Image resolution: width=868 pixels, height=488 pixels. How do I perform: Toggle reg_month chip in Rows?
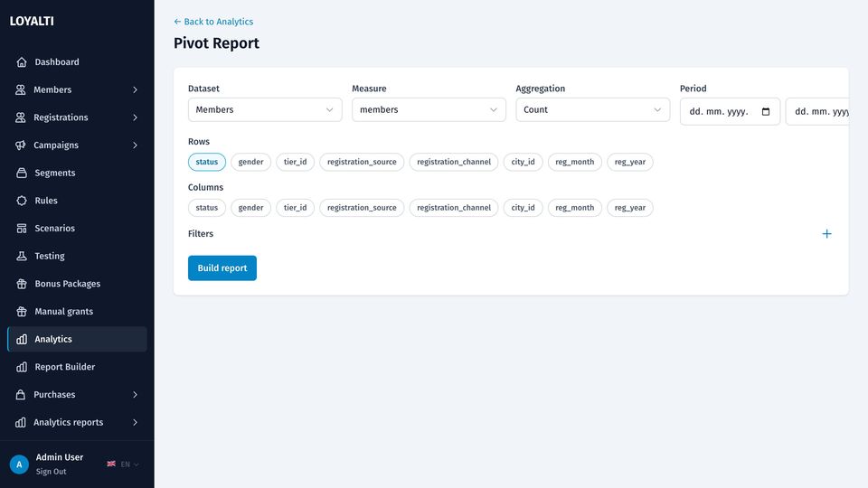coord(575,162)
